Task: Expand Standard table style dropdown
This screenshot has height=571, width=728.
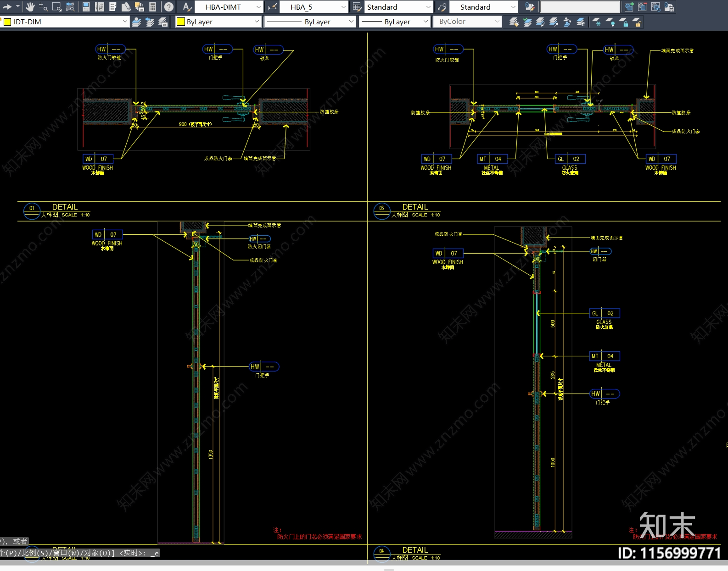Action: 428,7
